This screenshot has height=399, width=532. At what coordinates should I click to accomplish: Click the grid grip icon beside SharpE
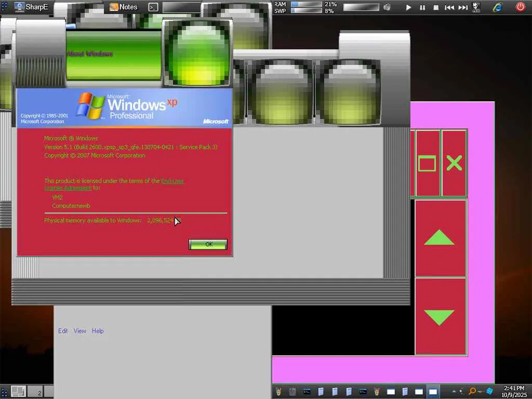(4, 6)
